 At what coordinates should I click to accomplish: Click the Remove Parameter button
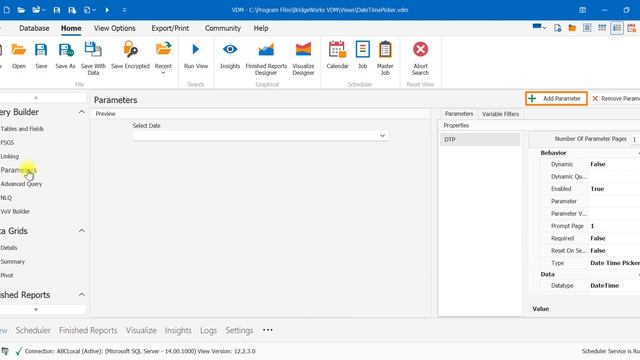616,98
